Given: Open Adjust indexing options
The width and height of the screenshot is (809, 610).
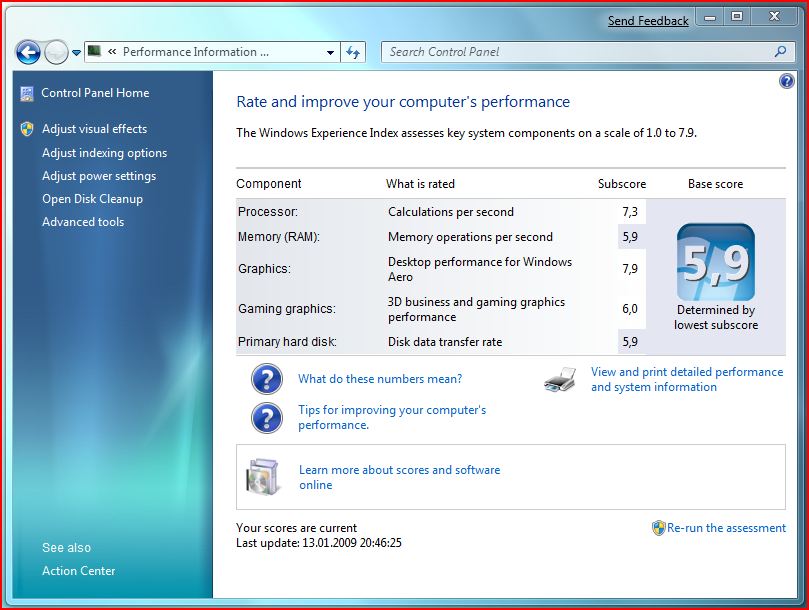Looking at the screenshot, I should [x=105, y=153].
